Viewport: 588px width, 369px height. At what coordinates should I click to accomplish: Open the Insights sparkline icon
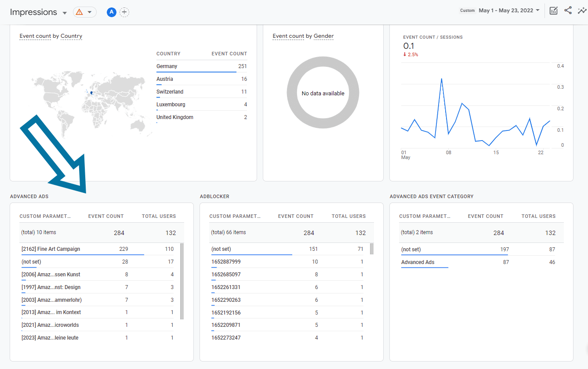[582, 11]
